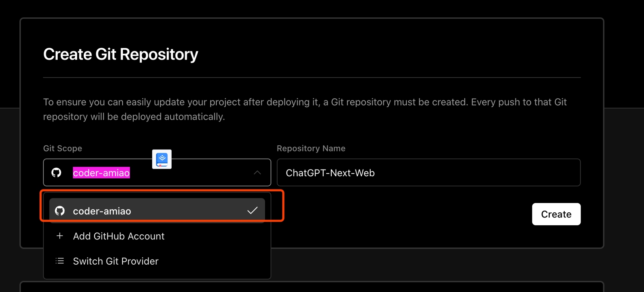Click the checkmark on selected coder-amiao

tap(252, 210)
